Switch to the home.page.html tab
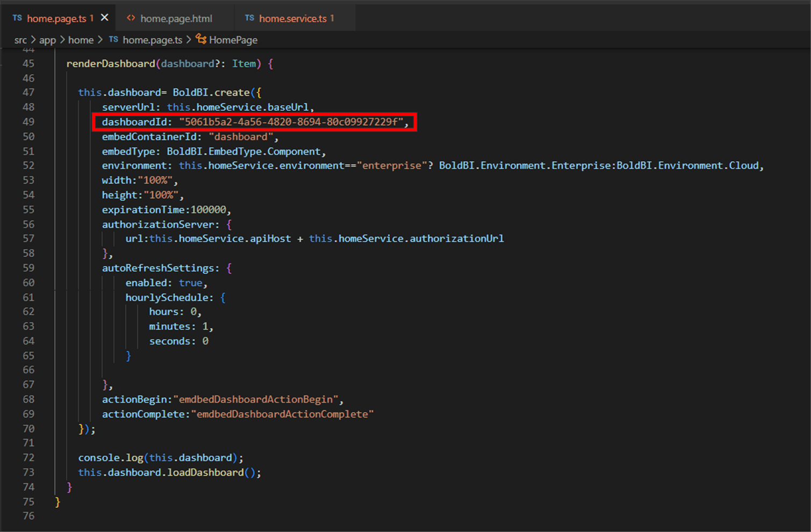The height and width of the screenshot is (532, 811). click(176, 18)
